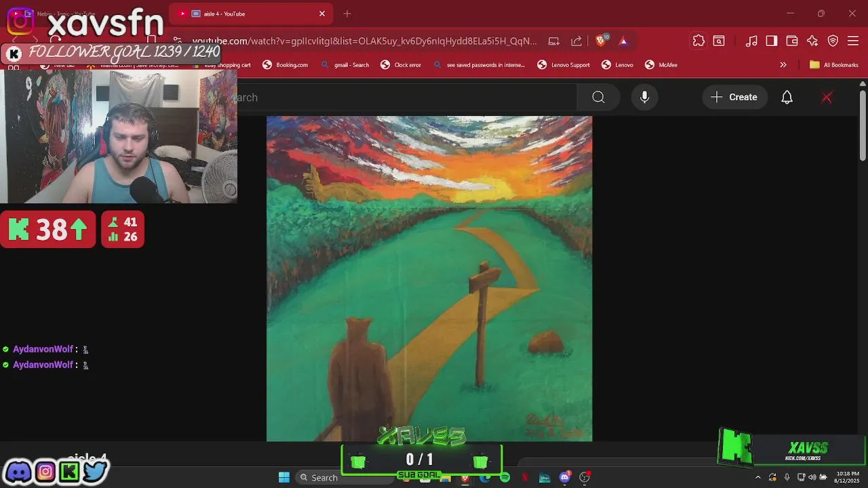The height and width of the screenshot is (488, 868).
Task: Open the 'Clock error' bookmark
Action: click(401, 65)
